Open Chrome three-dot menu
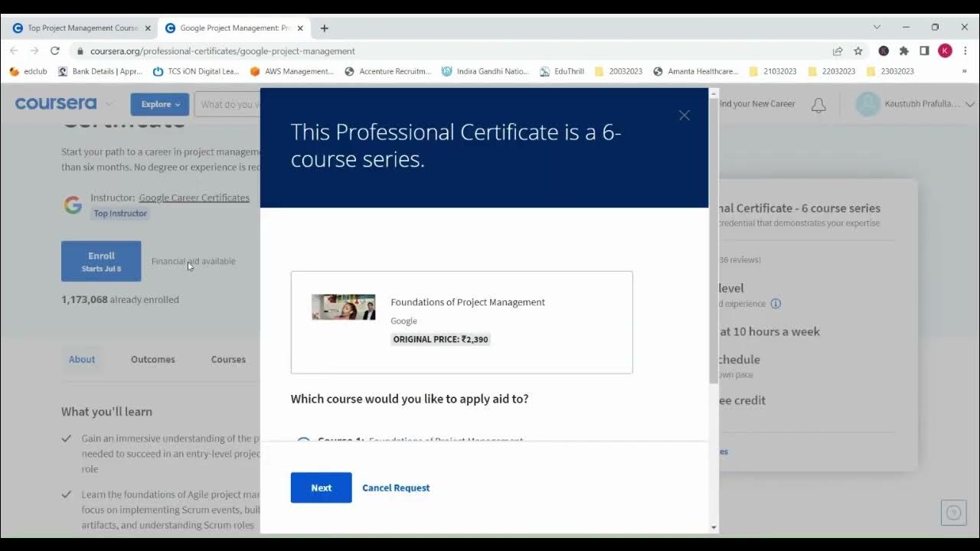 [966, 51]
